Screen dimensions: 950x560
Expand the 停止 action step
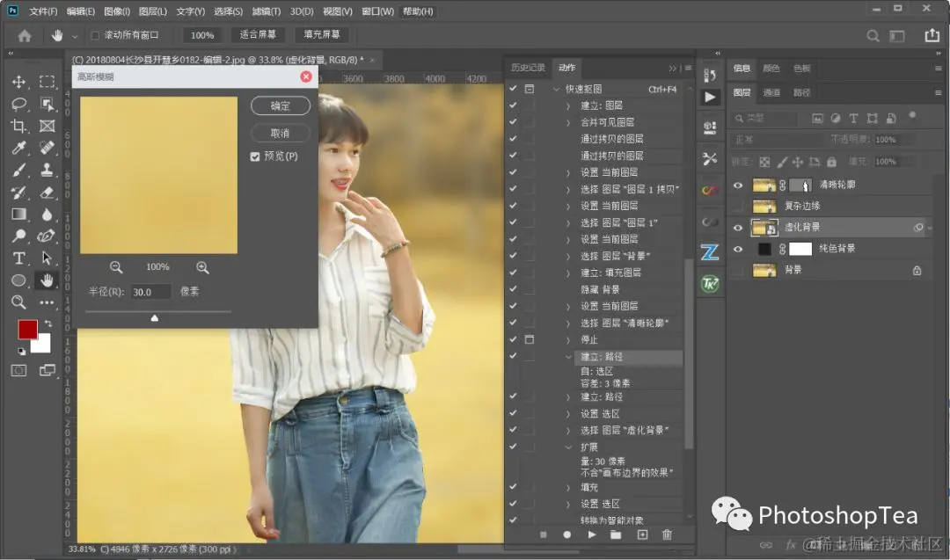click(567, 339)
